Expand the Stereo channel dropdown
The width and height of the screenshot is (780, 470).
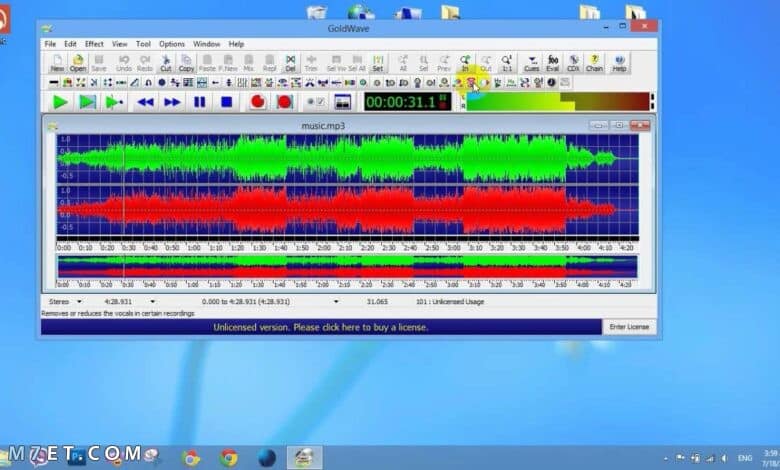click(x=79, y=301)
